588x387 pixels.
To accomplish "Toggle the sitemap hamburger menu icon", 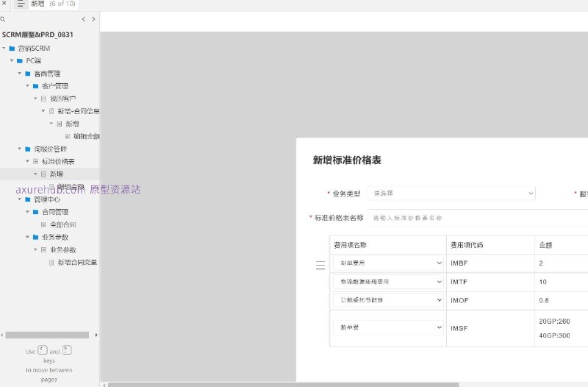I will coord(21,4).
